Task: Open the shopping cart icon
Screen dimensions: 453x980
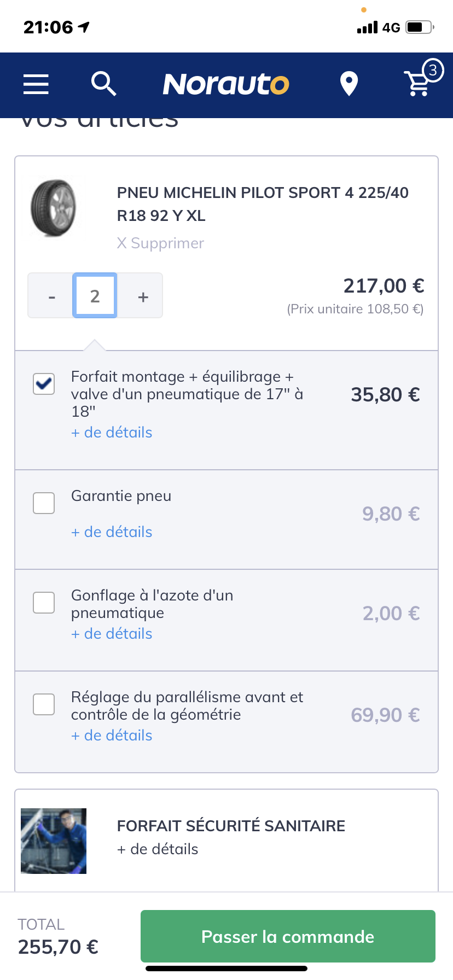Action: tap(420, 83)
